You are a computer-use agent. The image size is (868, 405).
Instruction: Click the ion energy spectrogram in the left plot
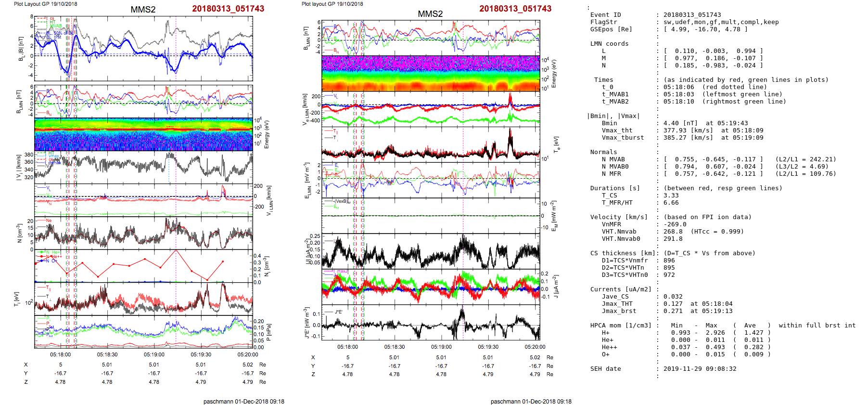click(143, 134)
